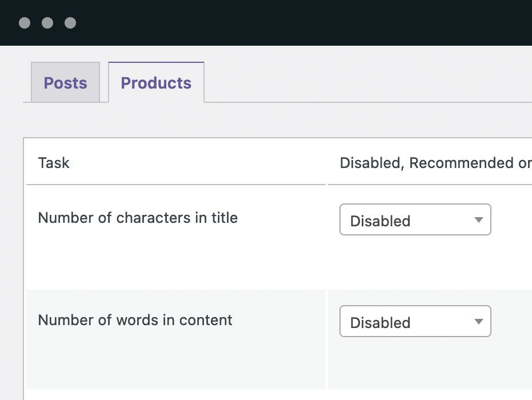Click the Disabled label in the second dropdown
The image size is (532, 400).
pos(380,322)
